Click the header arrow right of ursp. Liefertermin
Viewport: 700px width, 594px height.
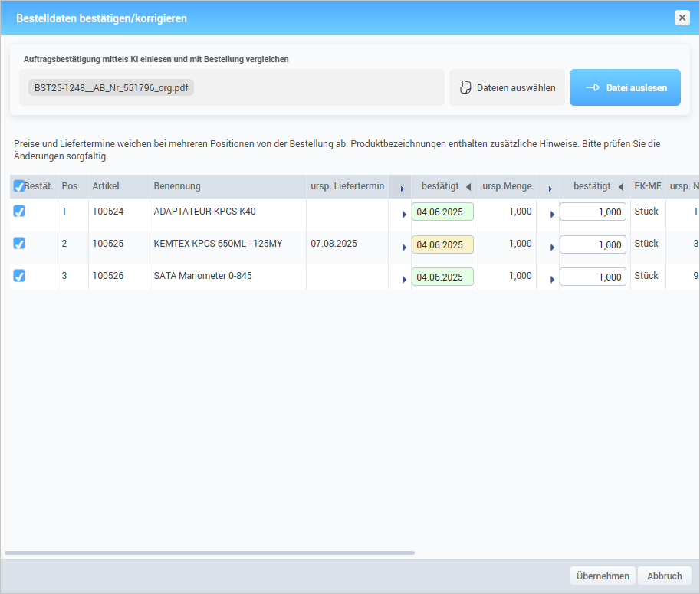(402, 188)
